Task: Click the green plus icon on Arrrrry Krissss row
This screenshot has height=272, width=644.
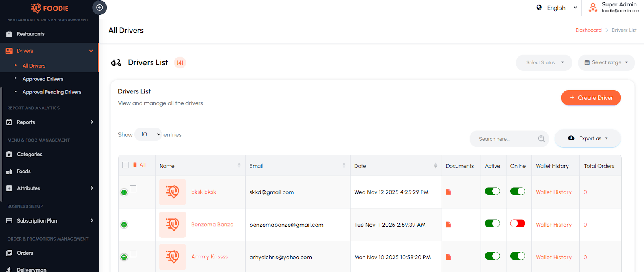Action: click(124, 257)
